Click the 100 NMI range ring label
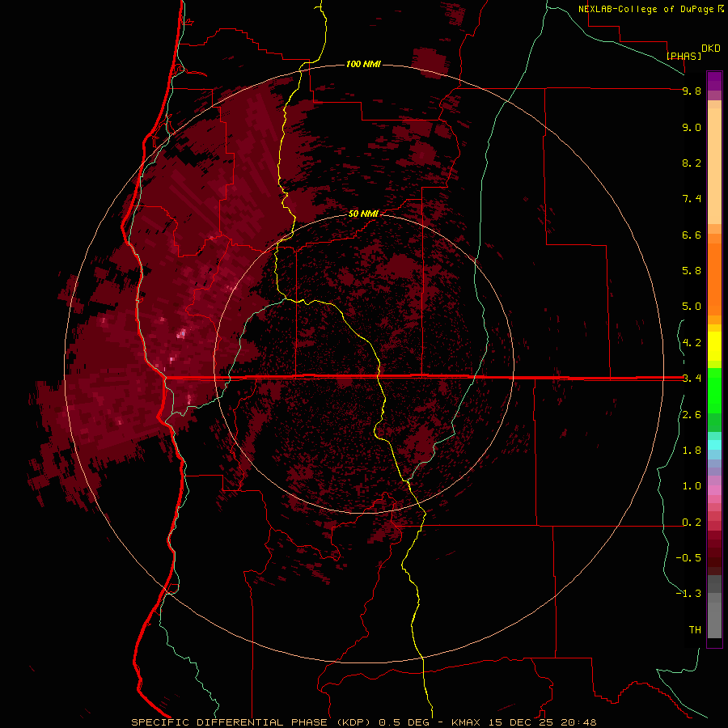The height and width of the screenshot is (728, 728). click(363, 64)
